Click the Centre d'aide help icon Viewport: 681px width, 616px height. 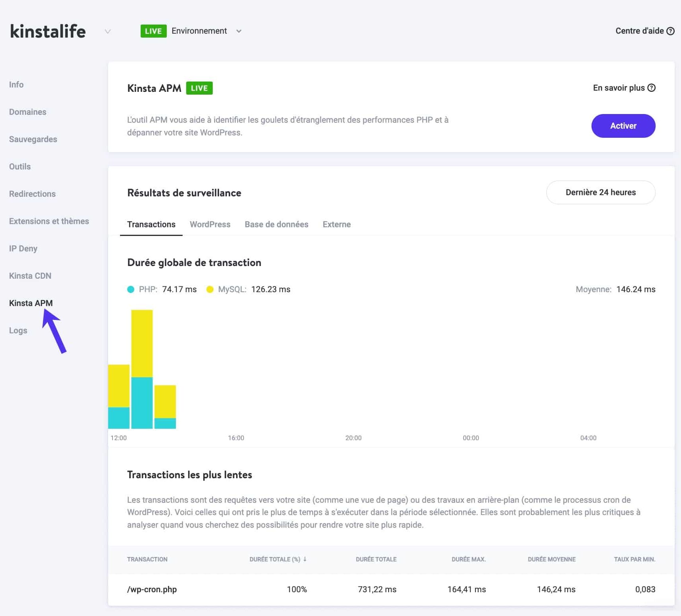click(670, 31)
